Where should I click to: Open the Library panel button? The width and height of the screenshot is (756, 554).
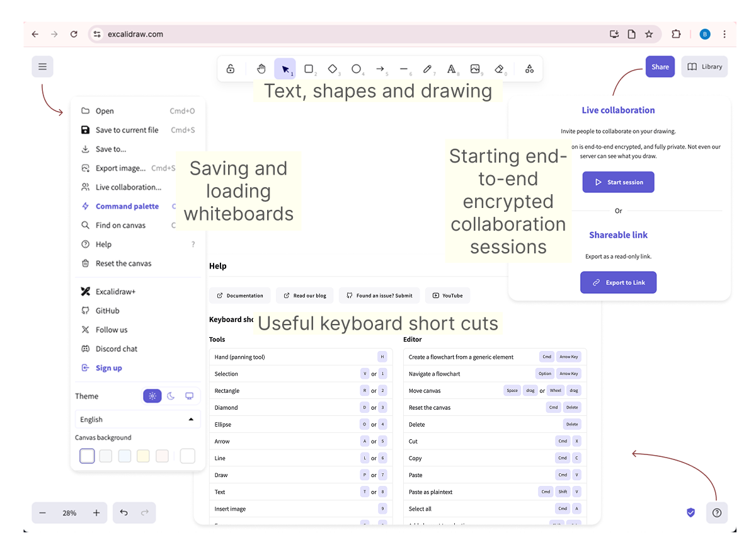tap(704, 67)
